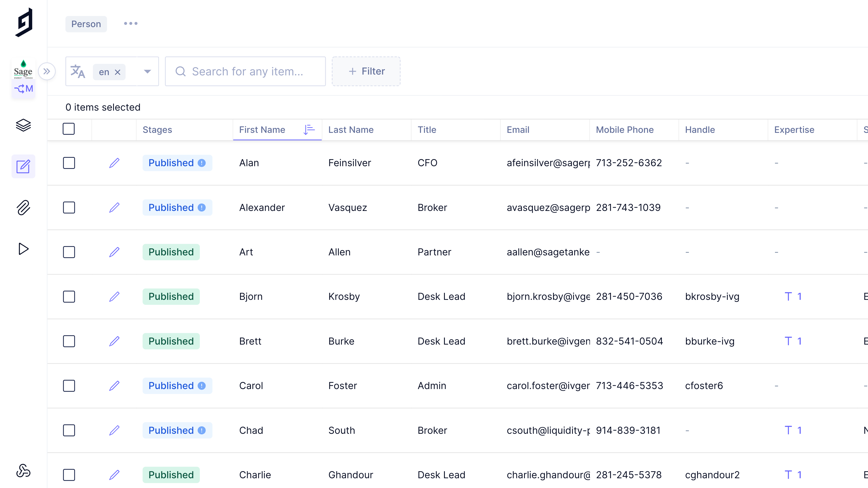This screenshot has height=488, width=868.
Task: Click the Hygraph logo at top left
Action: [x=24, y=23]
